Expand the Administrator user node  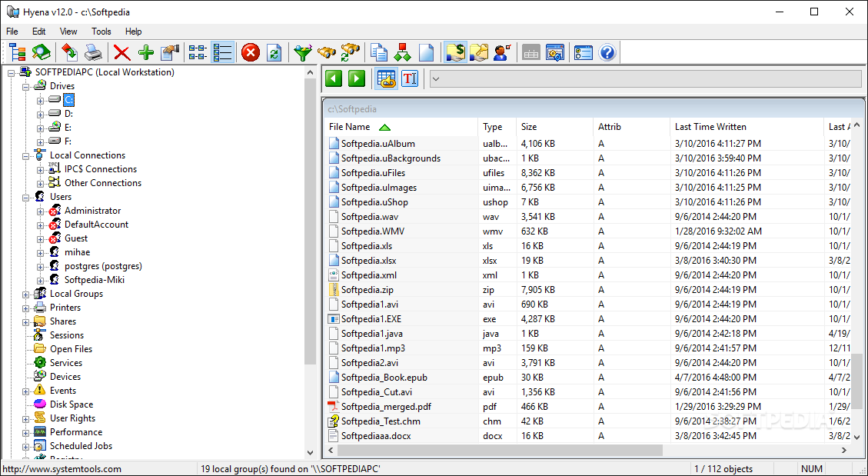(41, 211)
